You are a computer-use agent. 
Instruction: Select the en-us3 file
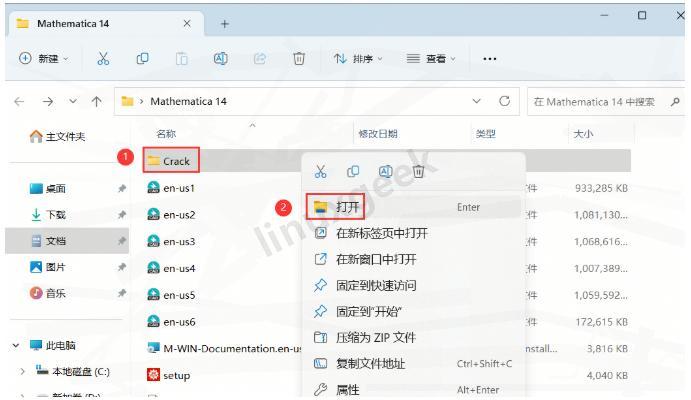tap(171, 241)
